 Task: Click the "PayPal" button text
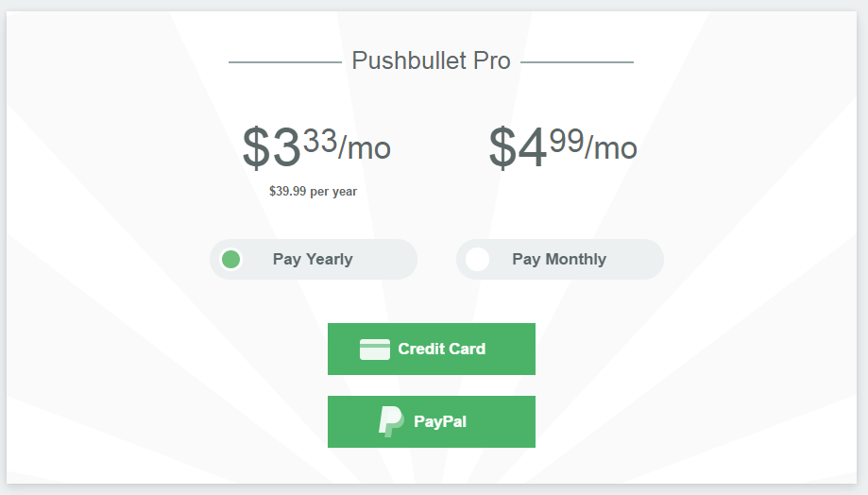coord(440,421)
